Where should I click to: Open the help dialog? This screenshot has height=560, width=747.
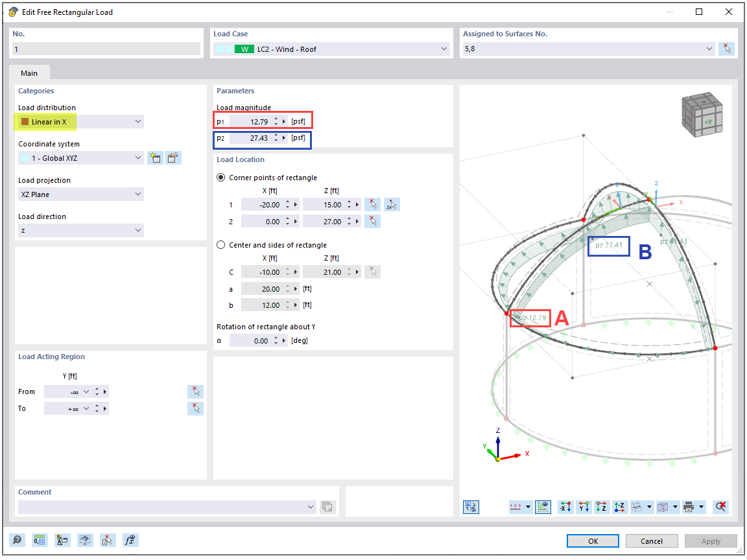pyautogui.click(x=17, y=540)
